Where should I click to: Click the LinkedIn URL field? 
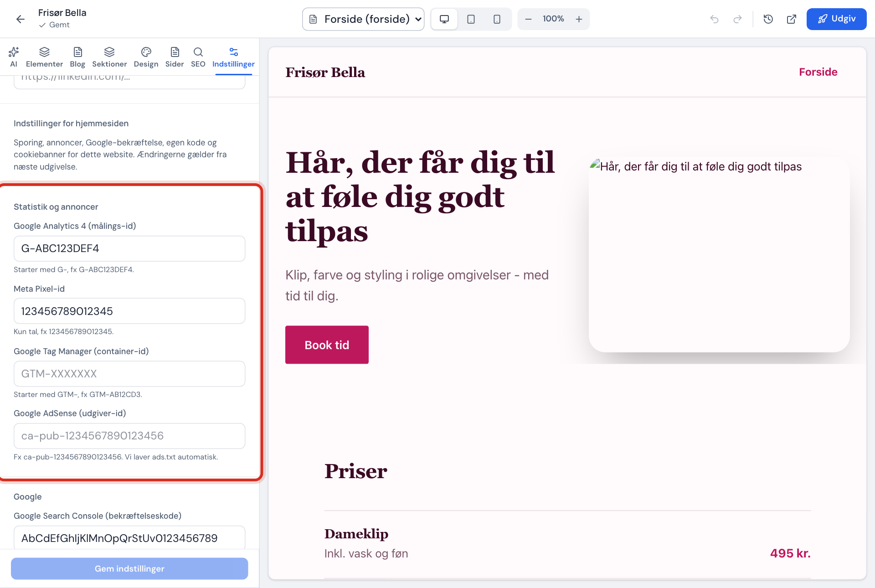click(129, 82)
